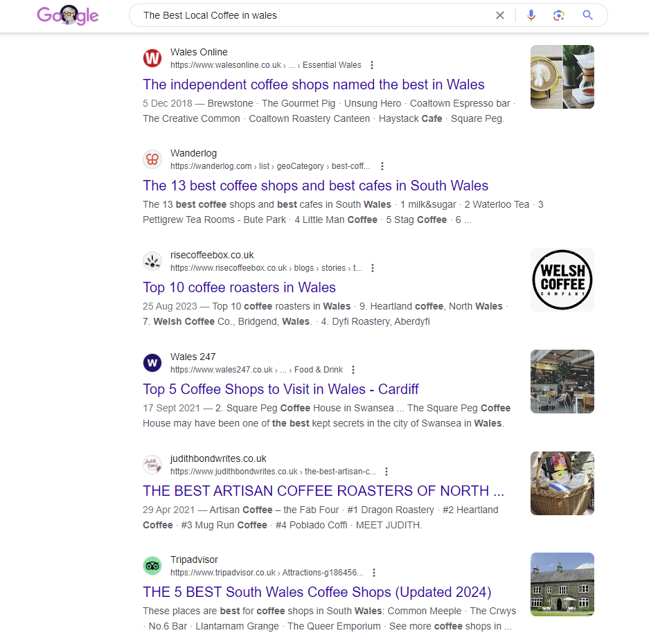This screenshot has width=649, height=644.
Task: Open options menu for Wales 247 result
Action: coord(353,370)
